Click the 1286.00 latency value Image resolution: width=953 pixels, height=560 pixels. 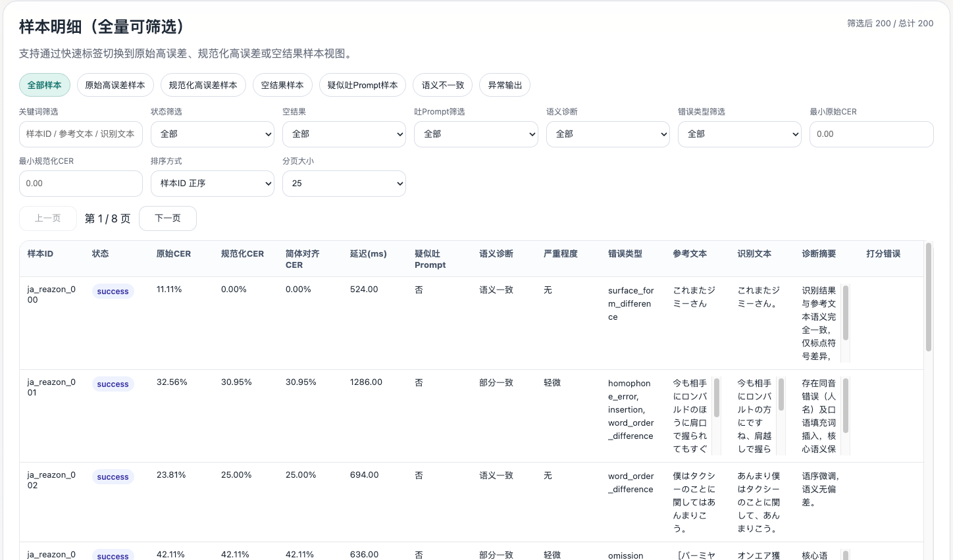tap(366, 382)
